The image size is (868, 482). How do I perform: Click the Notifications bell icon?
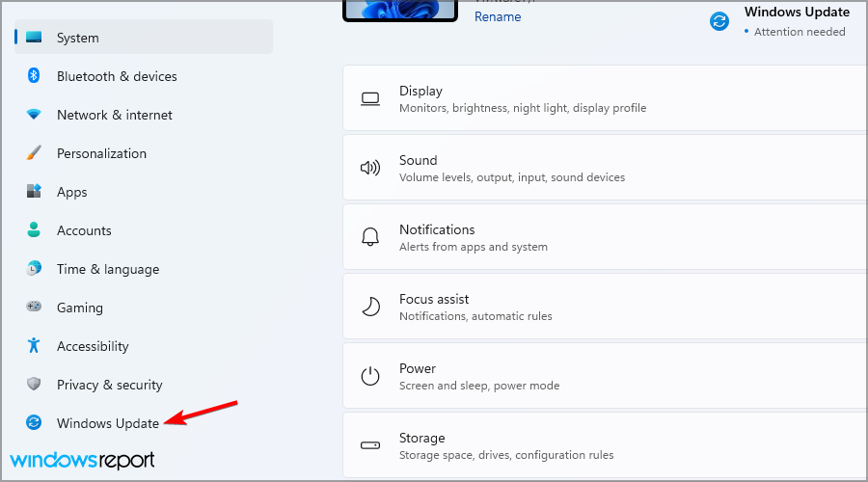click(x=370, y=237)
